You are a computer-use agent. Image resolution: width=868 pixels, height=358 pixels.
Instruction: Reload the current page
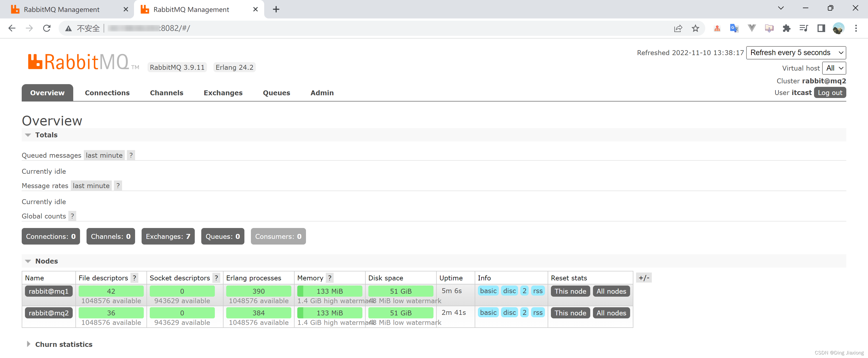coord(47,28)
